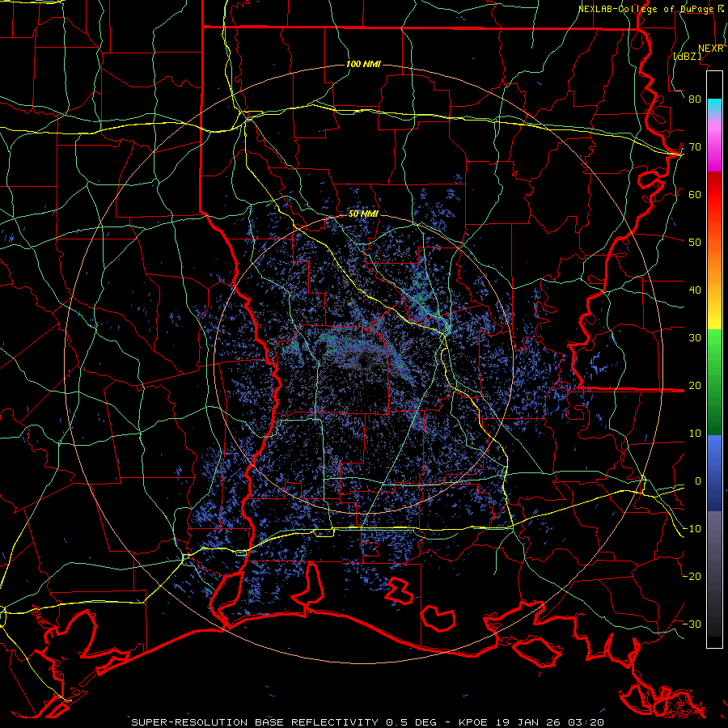Click the 30 value on the dBZ scale

(695, 338)
